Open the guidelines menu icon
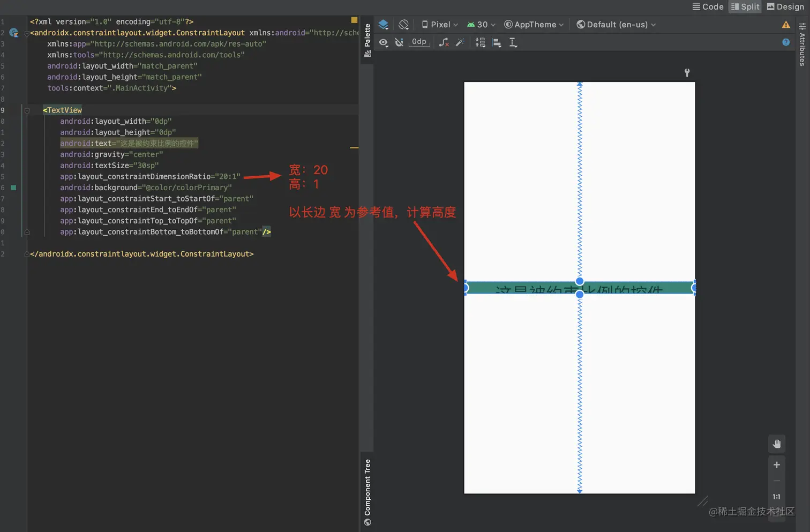The image size is (810, 532). click(513, 42)
